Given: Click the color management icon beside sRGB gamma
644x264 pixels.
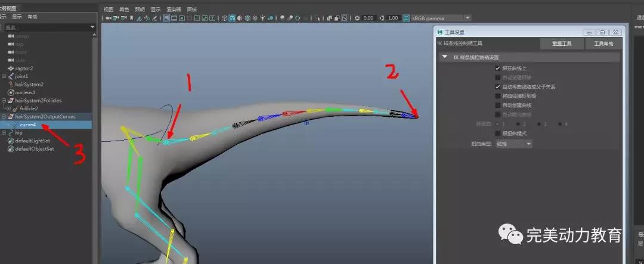Looking at the screenshot, I should (407, 18).
